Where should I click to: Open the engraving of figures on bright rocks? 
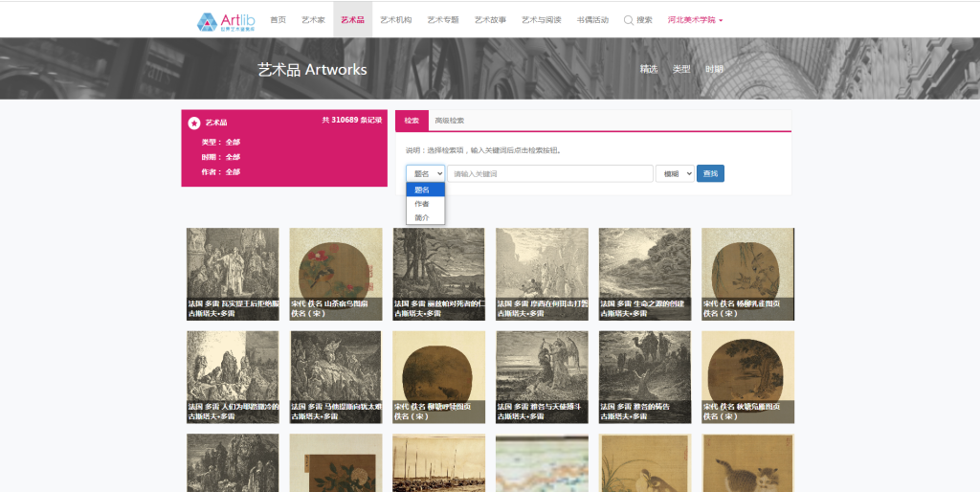point(233,377)
